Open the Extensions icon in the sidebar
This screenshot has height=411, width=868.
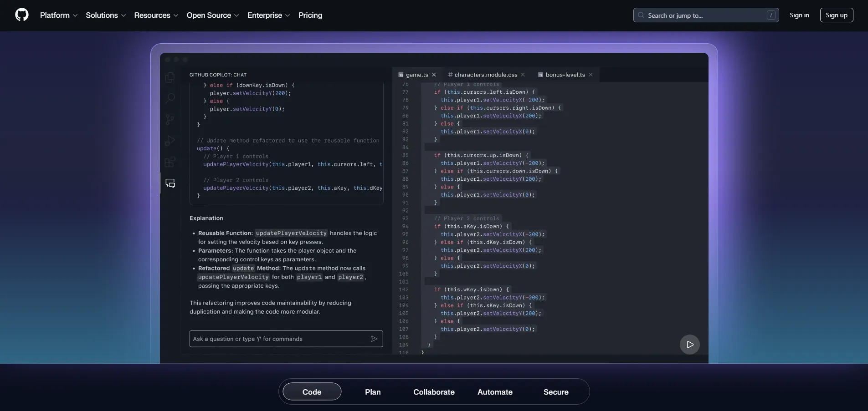pos(169,162)
